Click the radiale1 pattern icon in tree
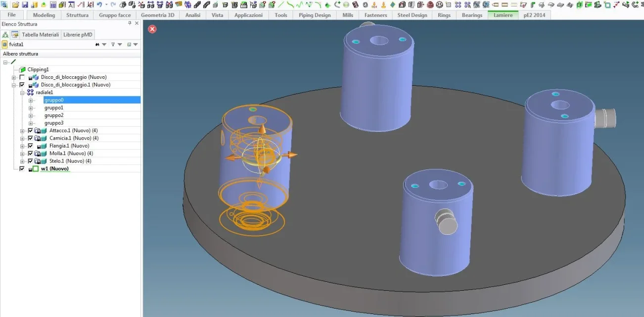Image resolution: width=644 pixels, height=317 pixels. click(x=30, y=93)
